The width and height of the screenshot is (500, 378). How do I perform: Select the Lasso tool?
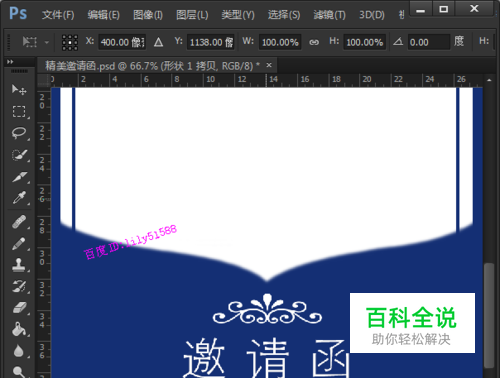pyautogui.click(x=19, y=133)
